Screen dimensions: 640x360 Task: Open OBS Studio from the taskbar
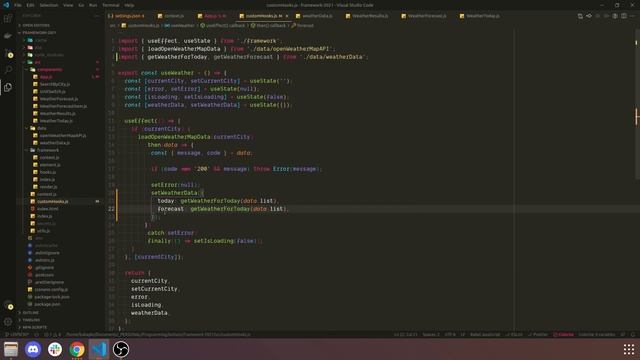(121, 349)
